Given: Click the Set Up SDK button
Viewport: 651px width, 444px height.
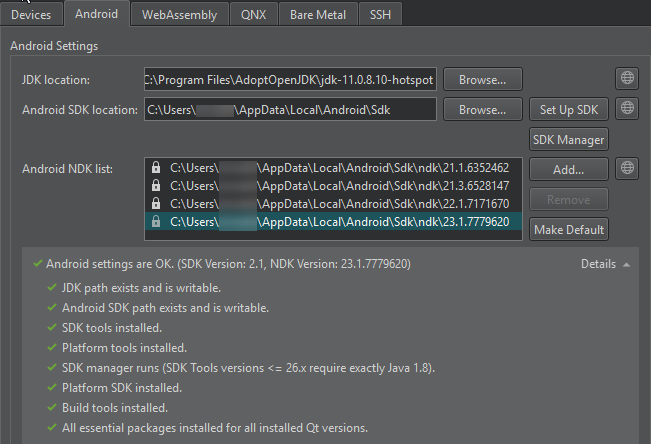Looking at the screenshot, I should click(568, 109).
